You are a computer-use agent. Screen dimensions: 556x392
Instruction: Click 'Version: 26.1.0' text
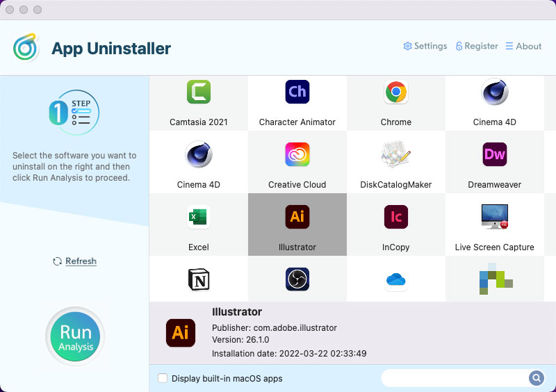240,339
